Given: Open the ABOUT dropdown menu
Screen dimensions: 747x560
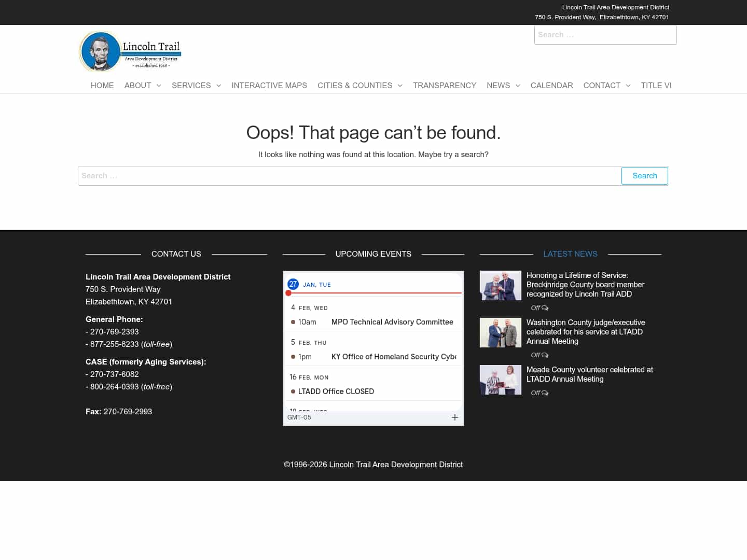Looking at the screenshot, I should pos(138,85).
